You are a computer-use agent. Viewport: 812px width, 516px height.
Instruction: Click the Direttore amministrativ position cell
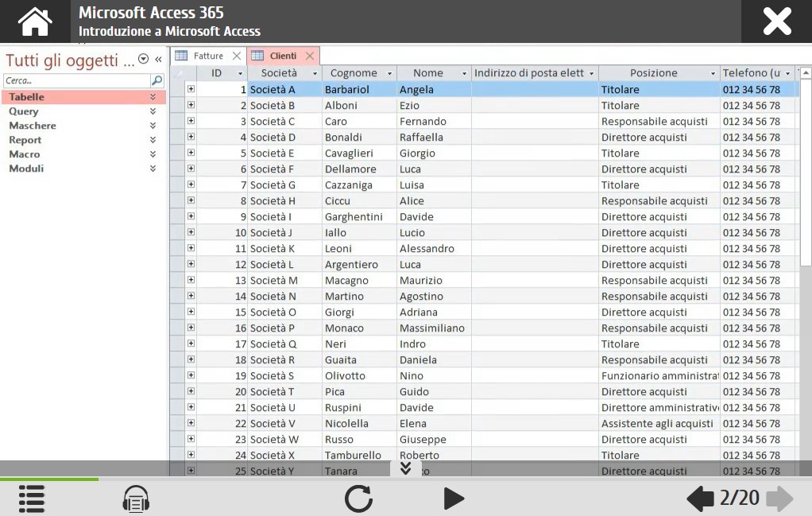point(659,408)
